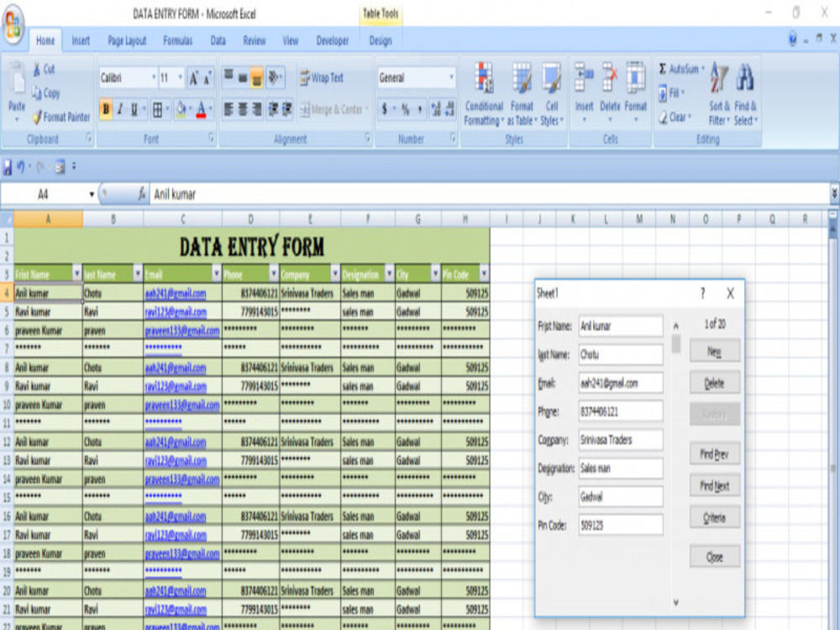Switch to the Design tab
840x630 pixels.
[381, 40]
